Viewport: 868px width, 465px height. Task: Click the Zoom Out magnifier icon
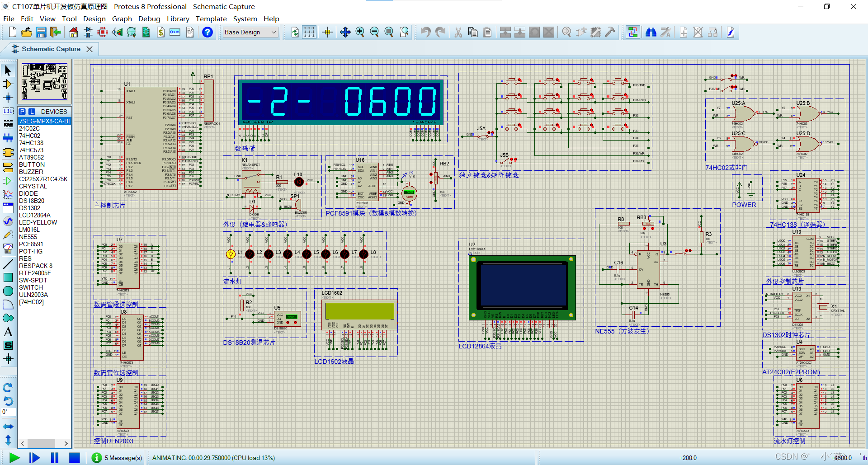point(374,32)
